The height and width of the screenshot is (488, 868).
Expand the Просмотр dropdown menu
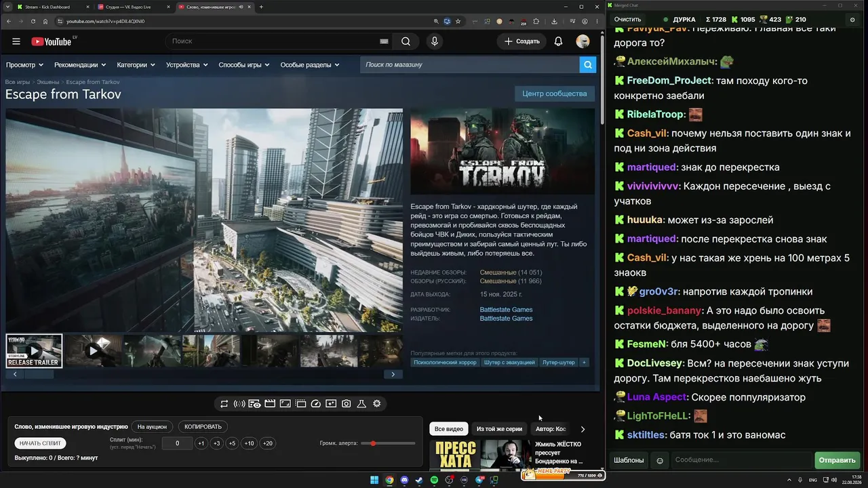pos(24,65)
